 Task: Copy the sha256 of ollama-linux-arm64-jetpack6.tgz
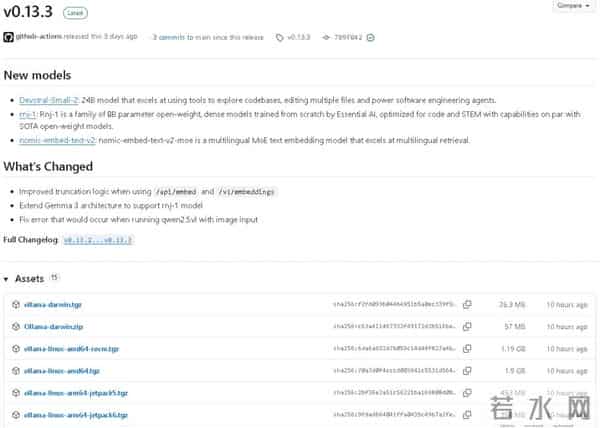[467, 415]
